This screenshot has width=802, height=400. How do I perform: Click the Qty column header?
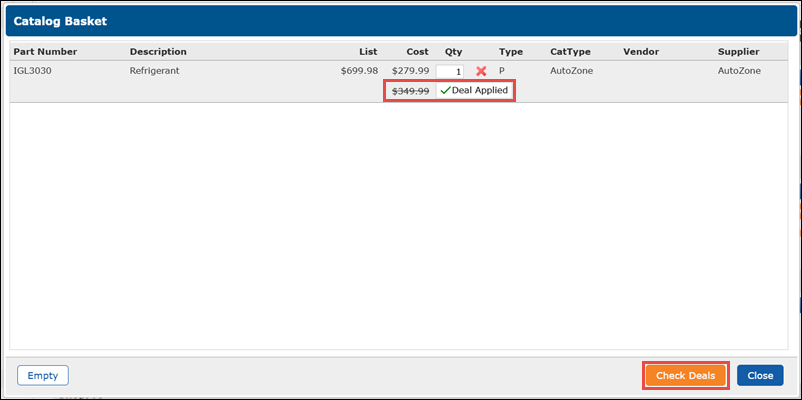pos(453,51)
